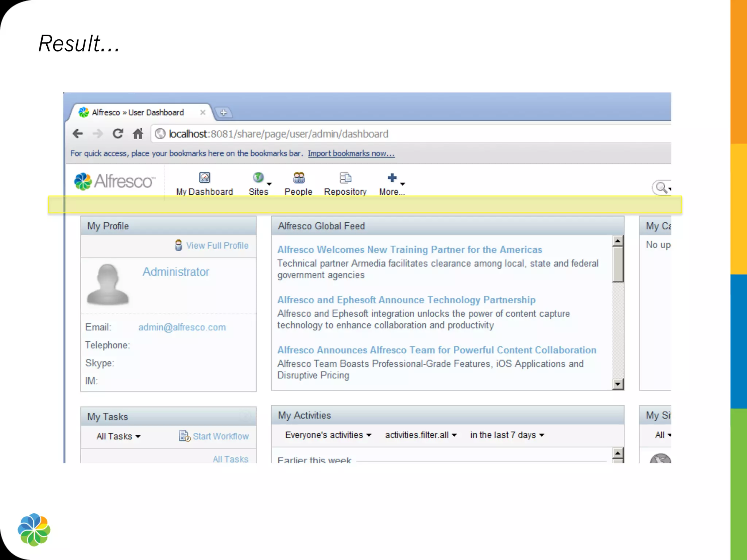Click the Import bookmarks now link
This screenshot has height=560, width=747.
(x=351, y=153)
